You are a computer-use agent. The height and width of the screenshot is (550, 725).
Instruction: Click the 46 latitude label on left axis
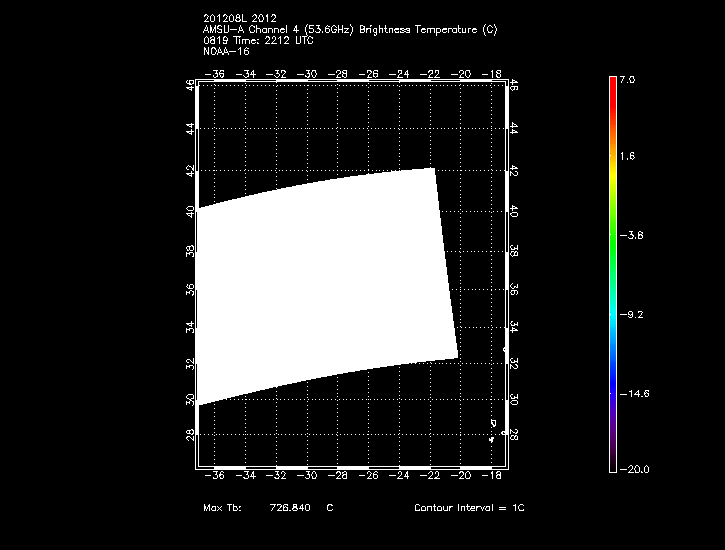pyautogui.click(x=190, y=86)
